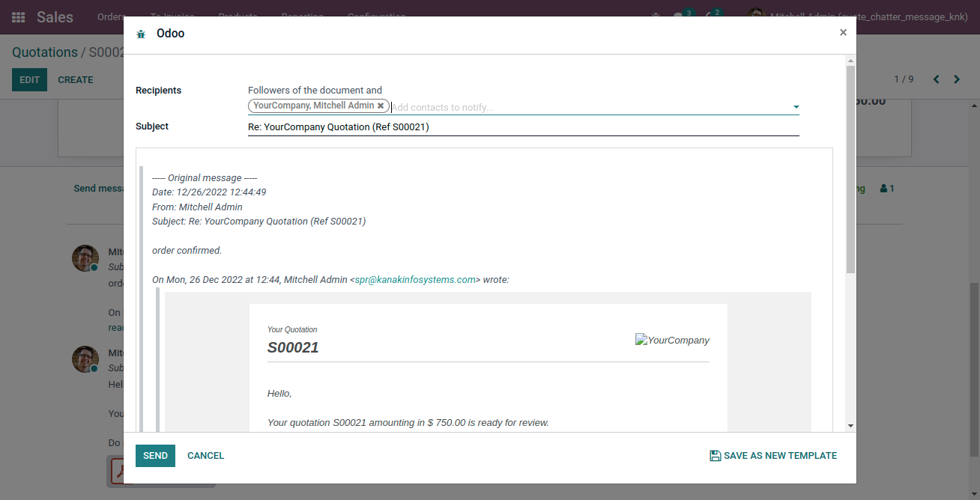Open the debug bug icon in top bar

(656, 16)
